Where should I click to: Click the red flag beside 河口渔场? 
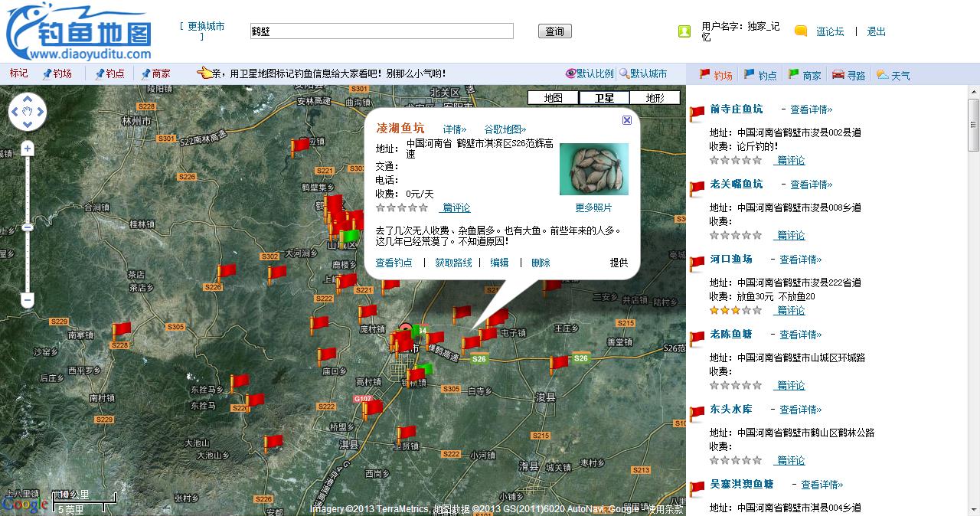pos(697,264)
